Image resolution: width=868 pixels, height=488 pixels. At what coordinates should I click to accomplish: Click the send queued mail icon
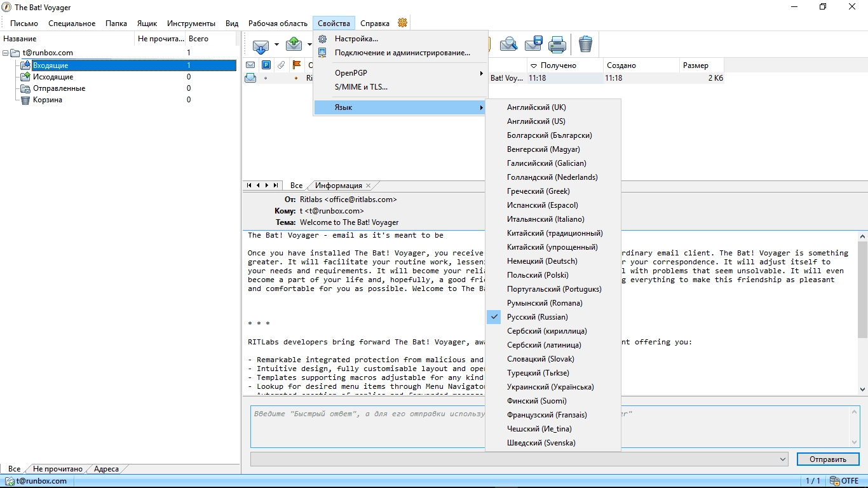coord(294,44)
